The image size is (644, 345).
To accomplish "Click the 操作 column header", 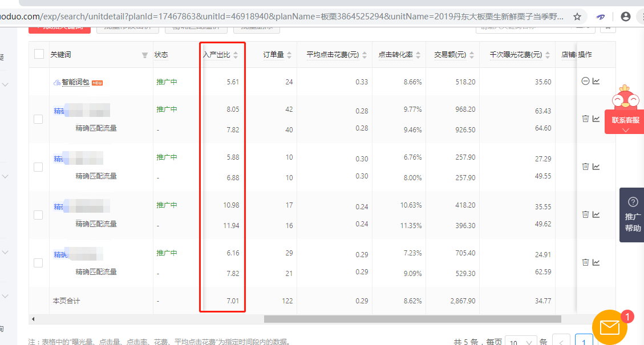I will click(585, 55).
